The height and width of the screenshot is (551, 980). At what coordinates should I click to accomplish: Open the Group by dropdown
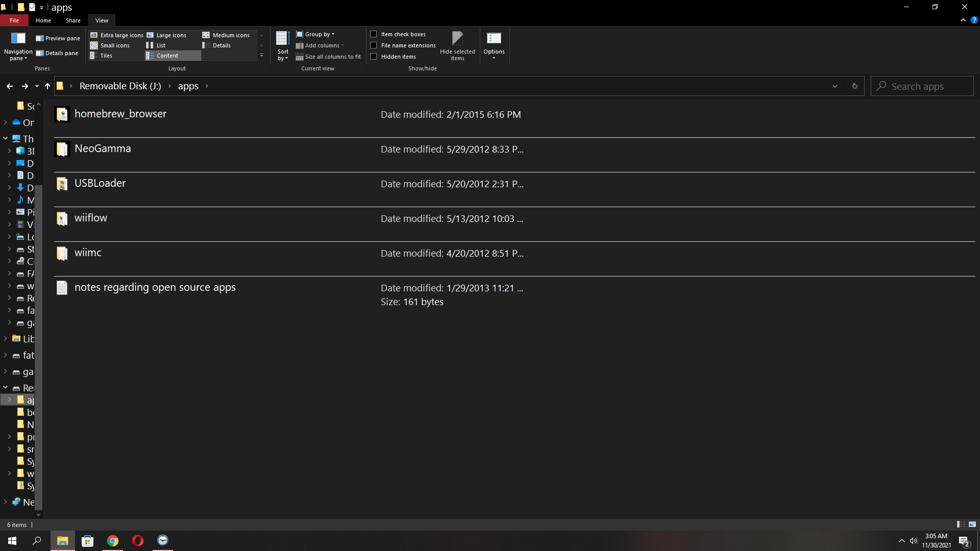point(315,34)
